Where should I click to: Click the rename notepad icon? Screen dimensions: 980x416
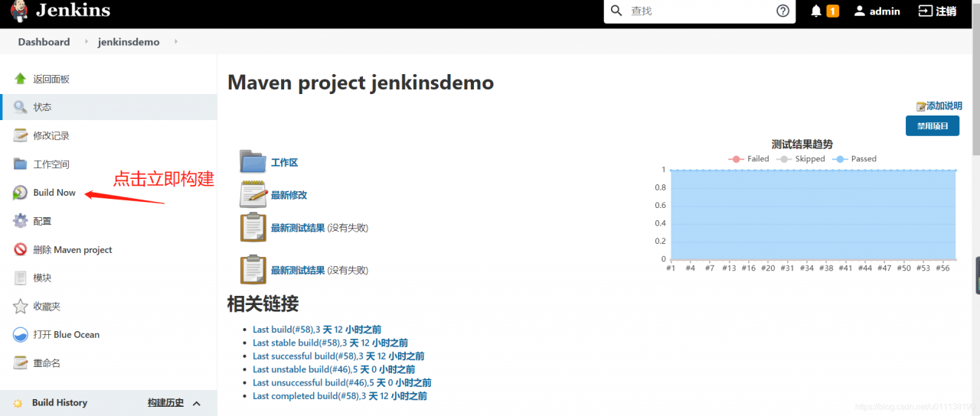21,363
